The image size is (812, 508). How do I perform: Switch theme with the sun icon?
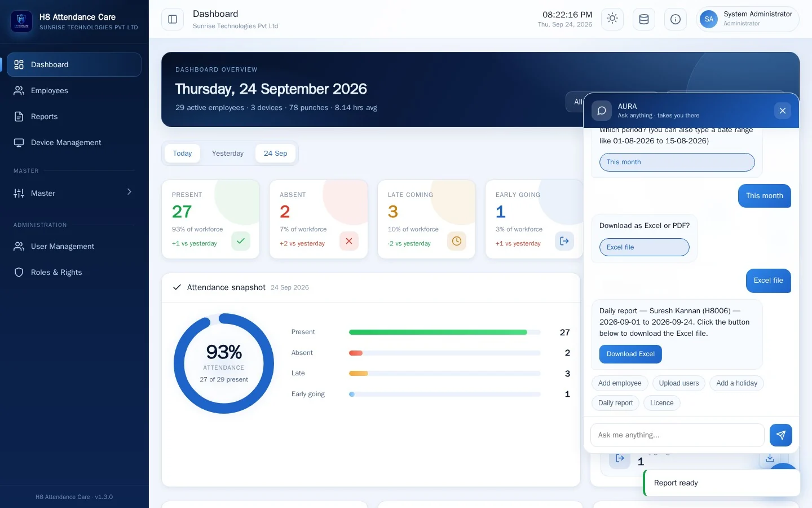[x=612, y=19]
